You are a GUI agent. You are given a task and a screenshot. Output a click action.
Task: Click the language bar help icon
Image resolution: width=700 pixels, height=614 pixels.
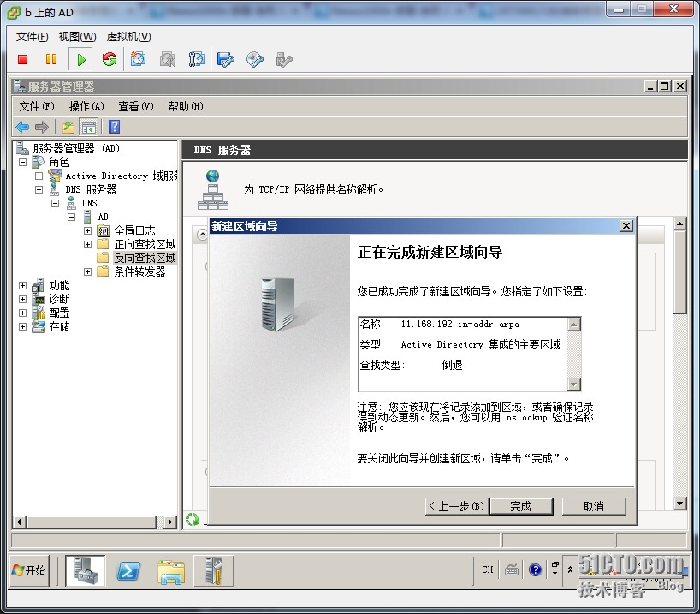(535, 569)
